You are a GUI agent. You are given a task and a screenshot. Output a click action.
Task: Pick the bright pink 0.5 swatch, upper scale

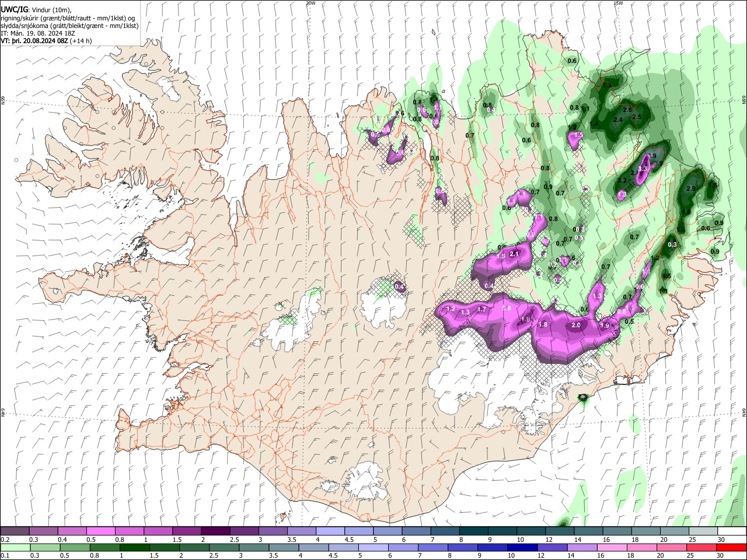click(x=101, y=531)
